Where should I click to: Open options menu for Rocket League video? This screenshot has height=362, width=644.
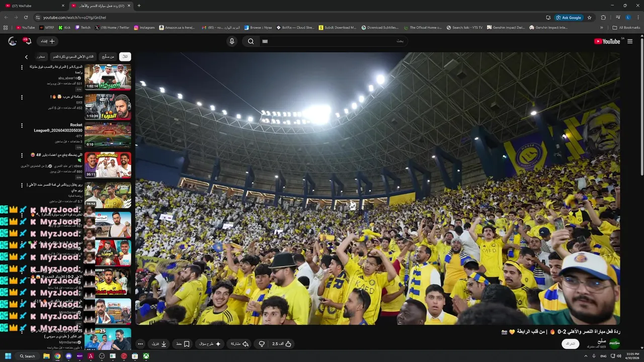pyautogui.click(x=22, y=126)
